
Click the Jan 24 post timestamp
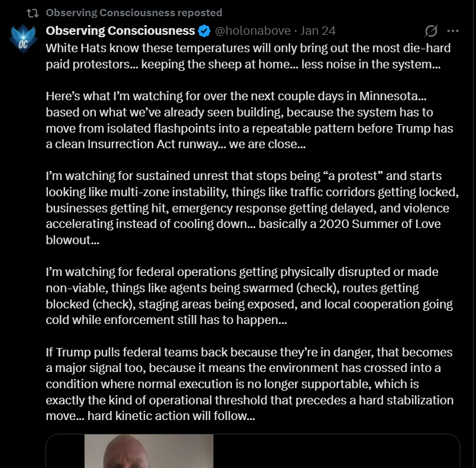318,31
